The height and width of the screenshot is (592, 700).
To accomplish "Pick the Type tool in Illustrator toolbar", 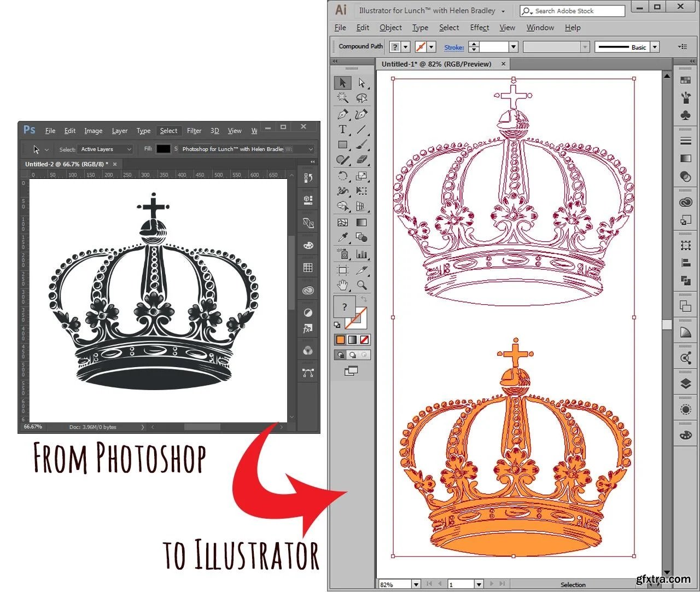I will [342, 130].
